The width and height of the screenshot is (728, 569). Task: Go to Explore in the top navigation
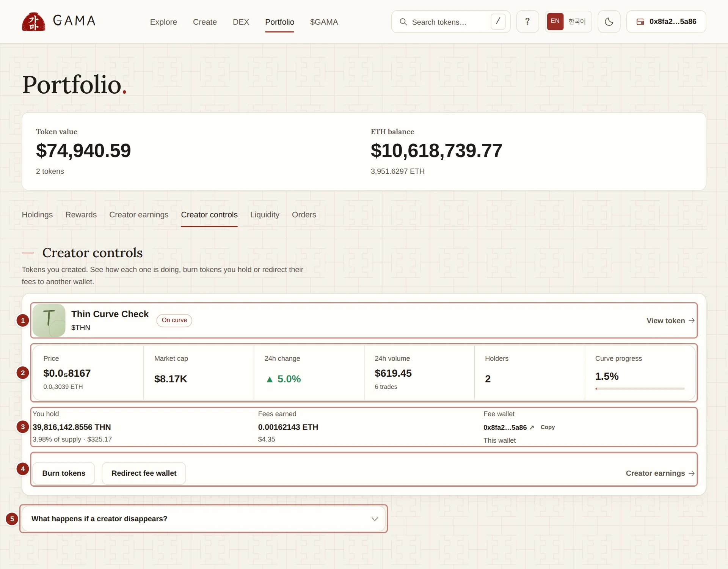[163, 22]
